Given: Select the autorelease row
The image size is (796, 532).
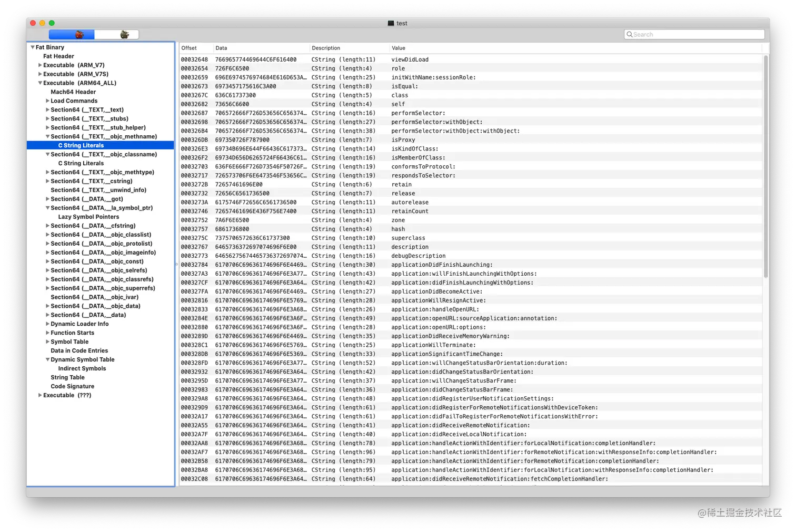Looking at the screenshot, I should (470, 203).
